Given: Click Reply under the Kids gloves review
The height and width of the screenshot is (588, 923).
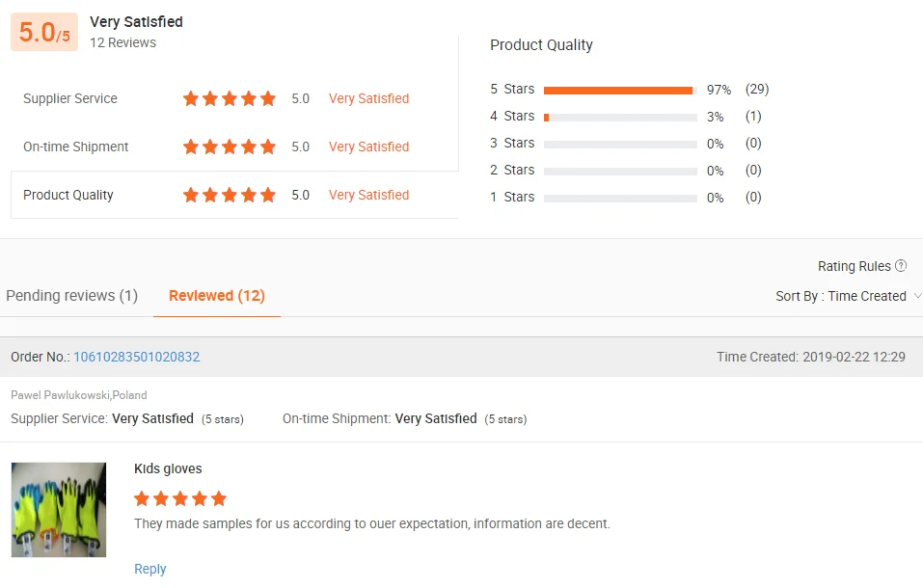Looking at the screenshot, I should tap(150, 569).
